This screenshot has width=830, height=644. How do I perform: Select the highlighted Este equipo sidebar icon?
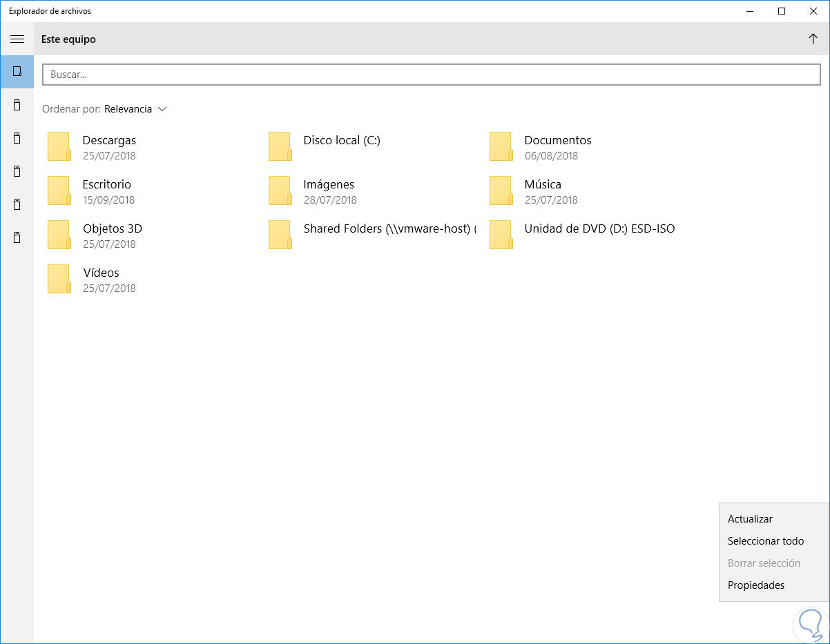tap(17, 72)
